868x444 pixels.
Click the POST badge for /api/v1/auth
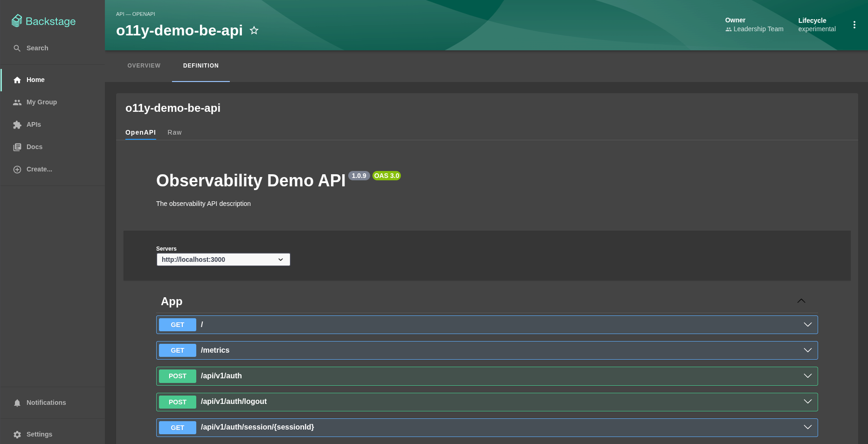[178, 376]
